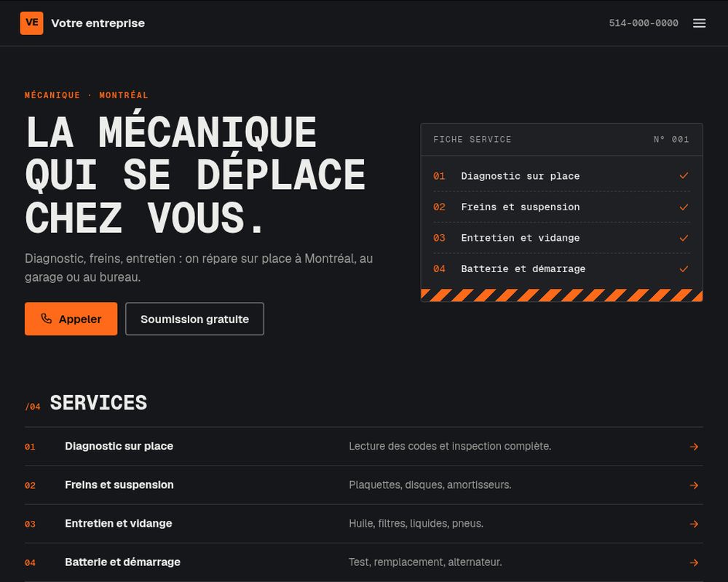728x582 pixels.
Task: Click checkmark beside fiche row Entretien et vidange
Action: coord(684,238)
